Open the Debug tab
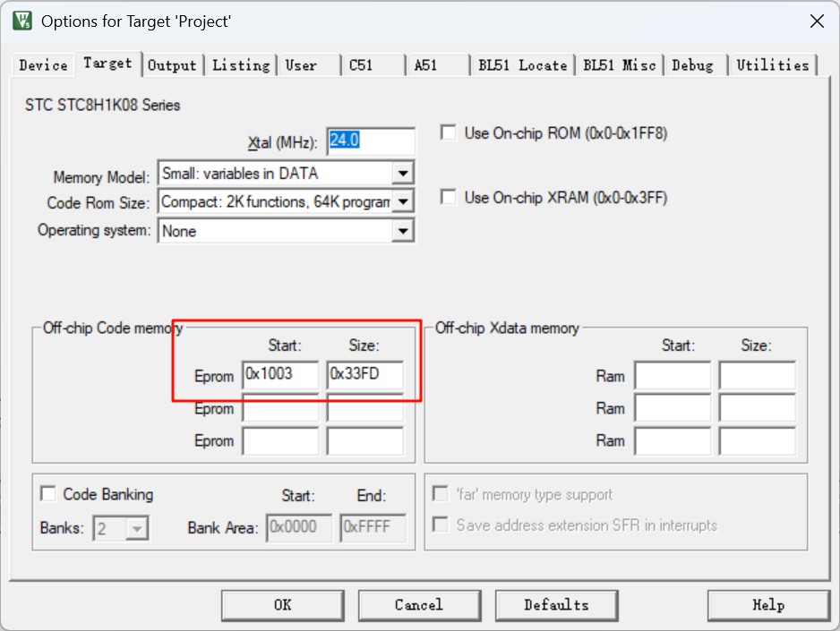The image size is (840, 631). [692, 65]
